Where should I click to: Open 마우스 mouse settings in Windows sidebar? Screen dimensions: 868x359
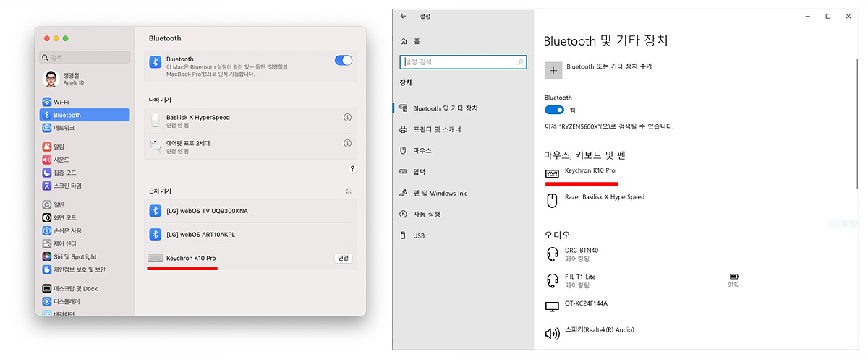[x=415, y=150]
